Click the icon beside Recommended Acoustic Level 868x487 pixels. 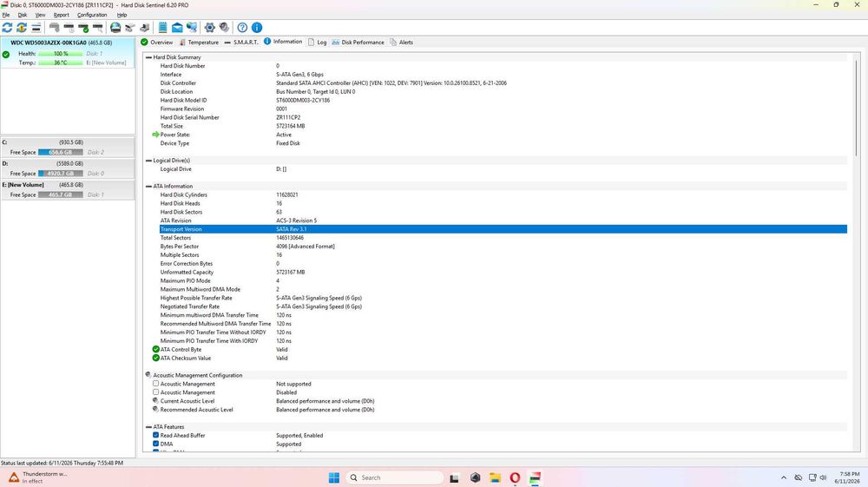point(155,410)
